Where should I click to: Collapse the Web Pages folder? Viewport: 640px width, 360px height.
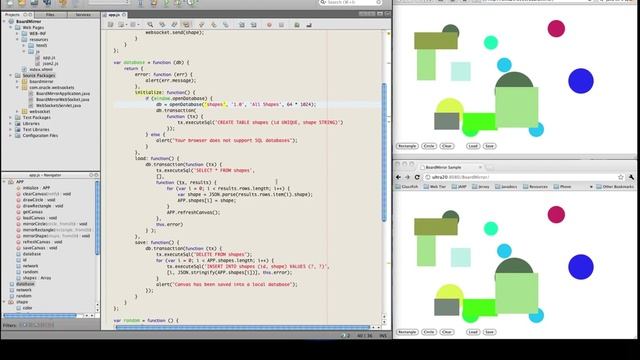(x=11, y=27)
